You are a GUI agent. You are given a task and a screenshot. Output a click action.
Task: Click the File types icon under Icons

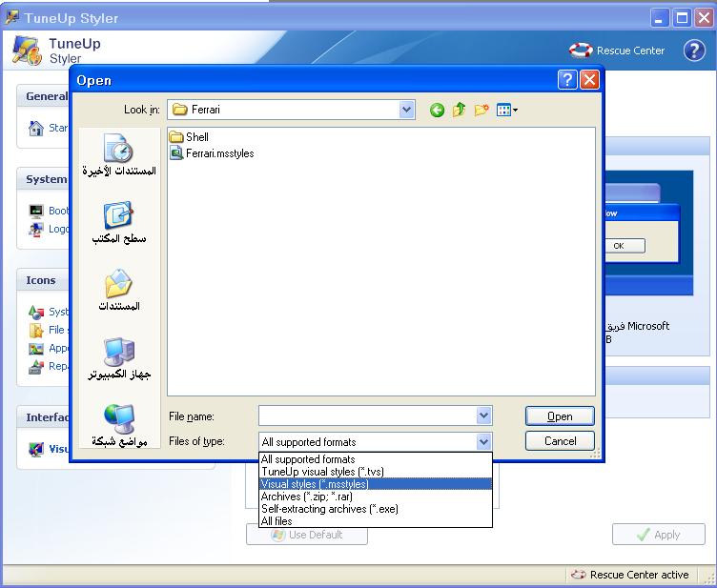(x=36, y=330)
